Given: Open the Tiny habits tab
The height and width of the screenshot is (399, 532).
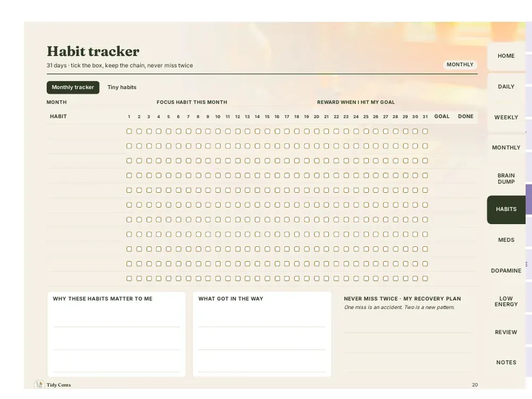Looking at the screenshot, I should coord(122,87).
